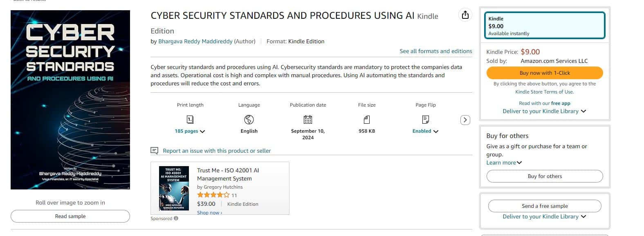Click the Send a free sample button
This screenshot has height=236, width=644.
[545, 206]
